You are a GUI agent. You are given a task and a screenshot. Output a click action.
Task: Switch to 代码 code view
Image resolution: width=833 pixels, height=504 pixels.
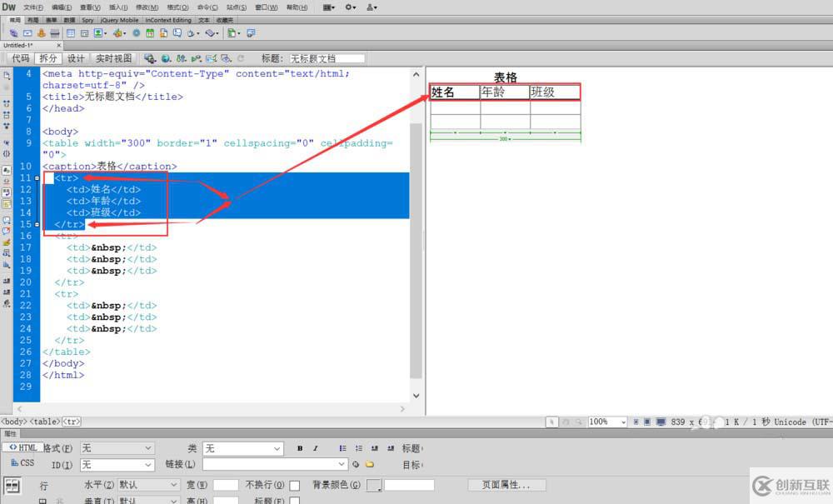coord(21,58)
